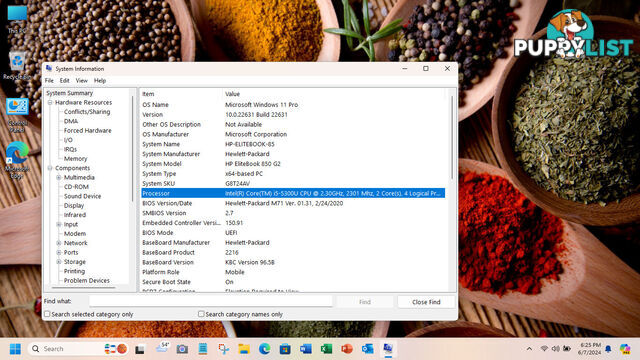Click the tree pane vertical scrollbar
The image size is (640, 360).
[x=132, y=149]
